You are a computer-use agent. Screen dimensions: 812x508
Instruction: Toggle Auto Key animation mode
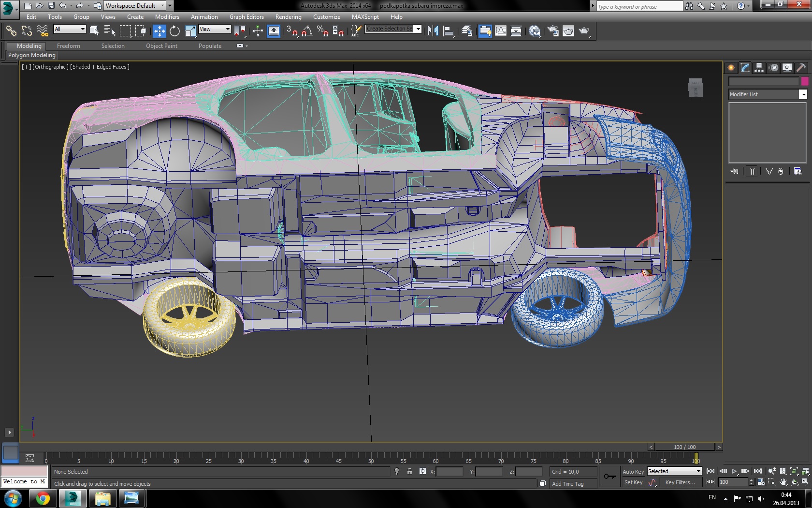coord(633,472)
